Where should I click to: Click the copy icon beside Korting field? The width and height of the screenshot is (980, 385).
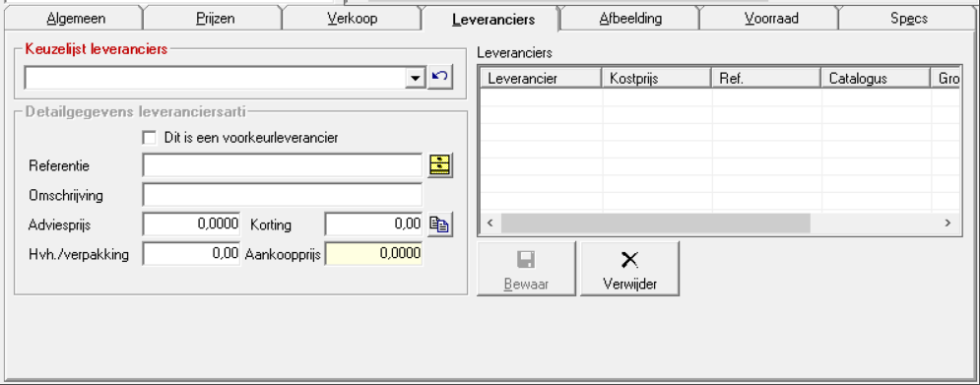click(440, 225)
